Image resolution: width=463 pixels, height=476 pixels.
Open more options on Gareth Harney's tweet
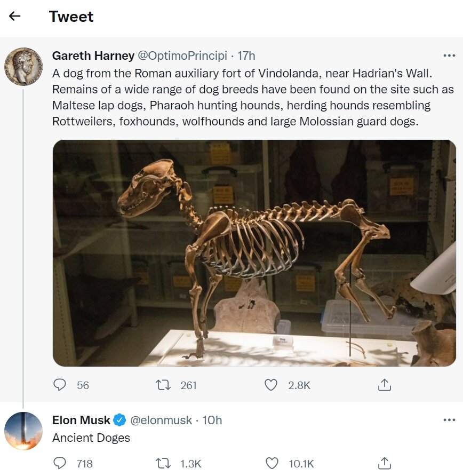tap(449, 55)
